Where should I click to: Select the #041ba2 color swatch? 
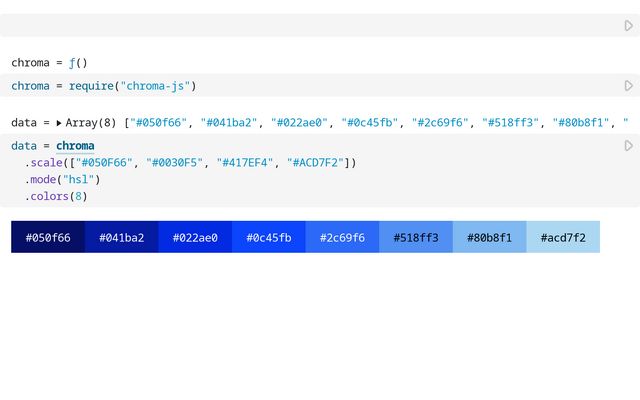pos(121,237)
